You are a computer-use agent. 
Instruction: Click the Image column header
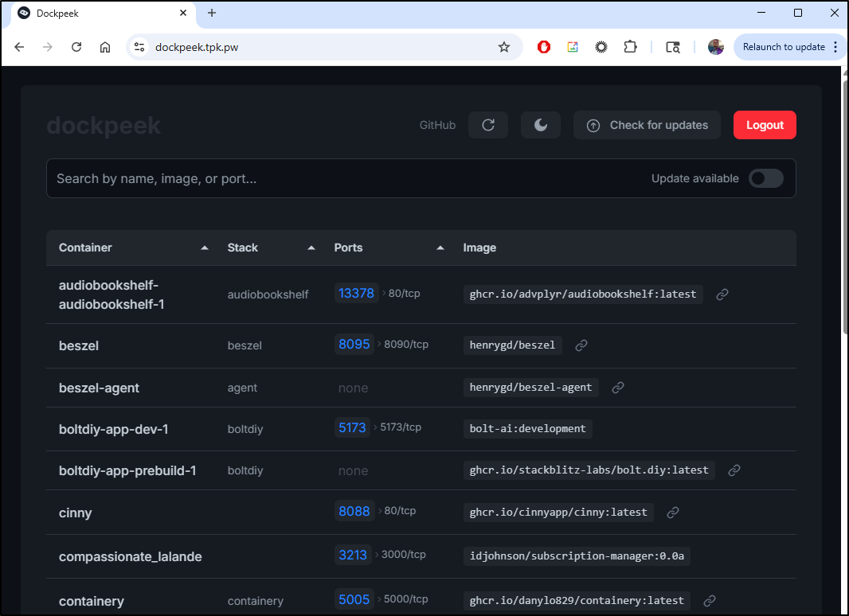pyautogui.click(x=479, y=248)
